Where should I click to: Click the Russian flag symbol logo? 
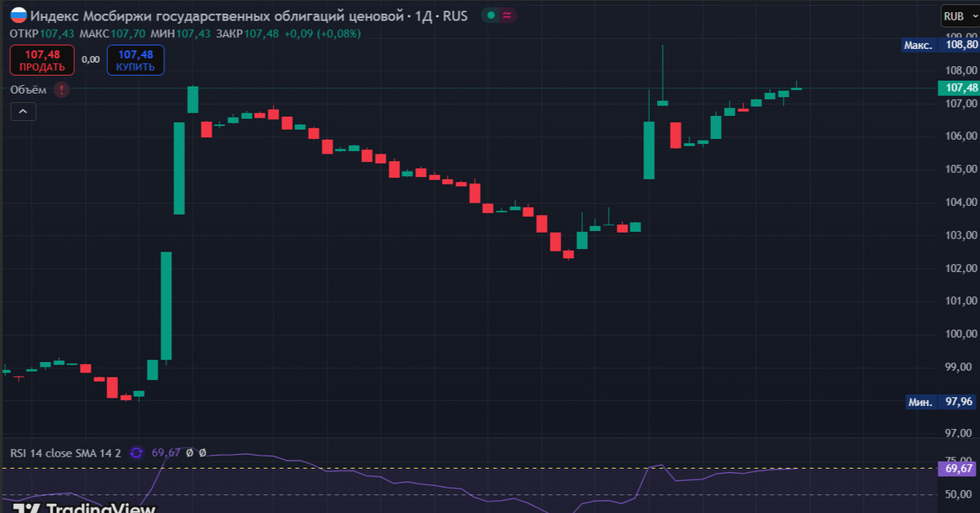pos(18,16)
